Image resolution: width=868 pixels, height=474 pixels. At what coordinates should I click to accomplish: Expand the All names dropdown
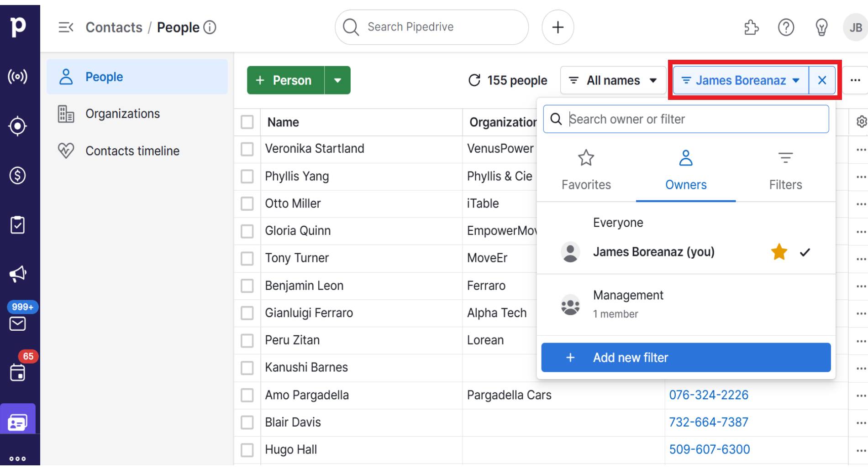coord(612,80)
